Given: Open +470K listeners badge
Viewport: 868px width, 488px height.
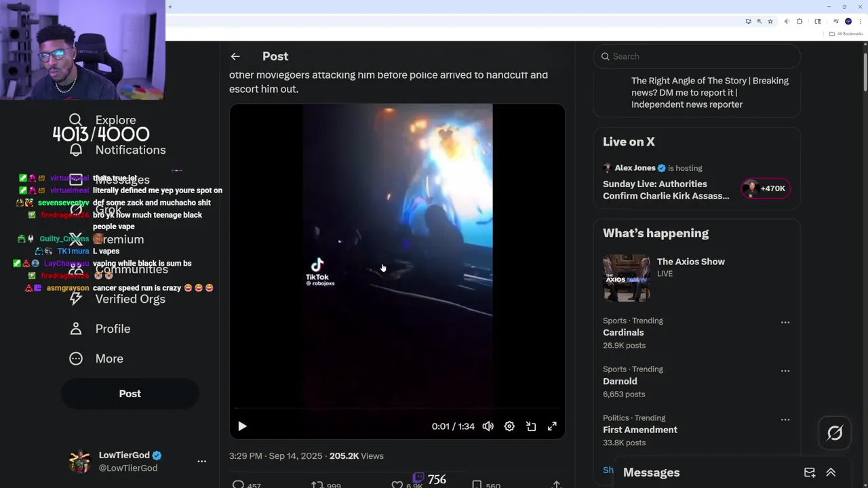Looking at the screenshot, I should point(766,188).
